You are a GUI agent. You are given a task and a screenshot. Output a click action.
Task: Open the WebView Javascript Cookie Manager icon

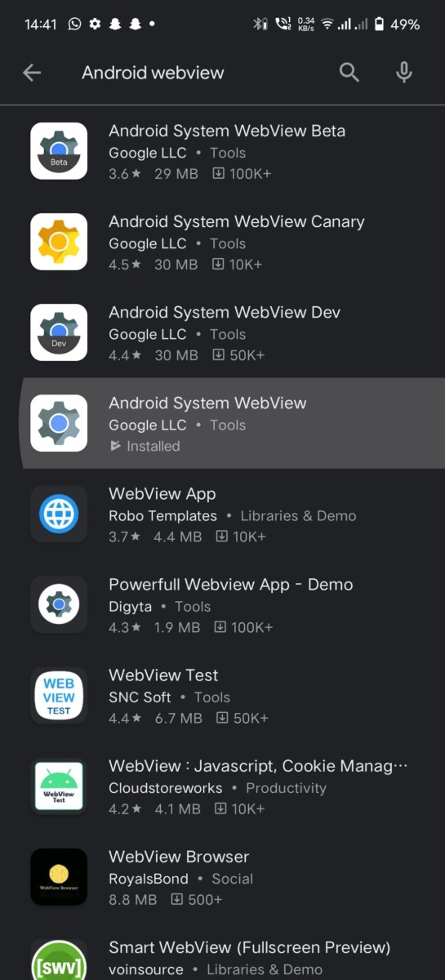(x=59, y=786)
